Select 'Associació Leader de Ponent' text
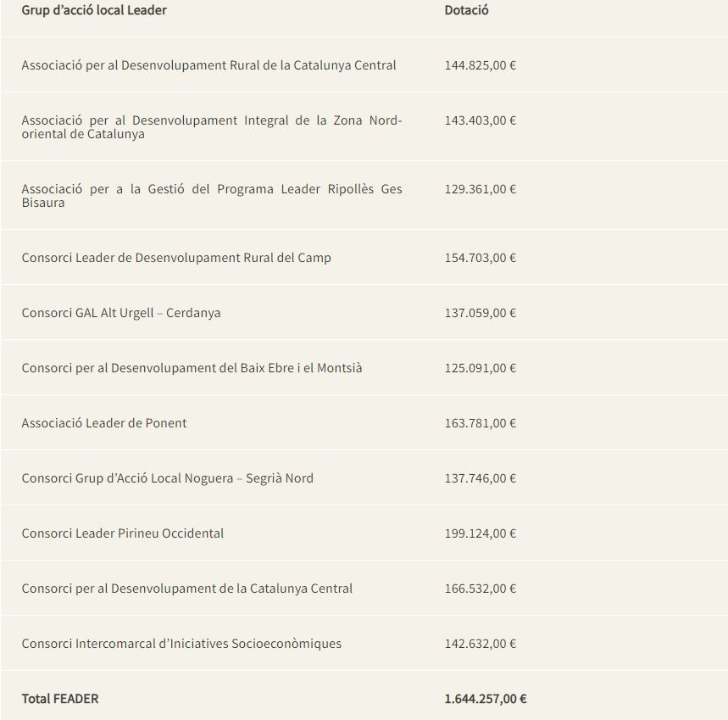This screenshot has height=720, width=728. (x=104, y=423)
